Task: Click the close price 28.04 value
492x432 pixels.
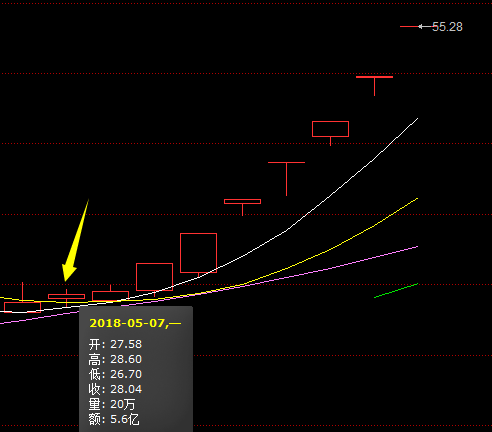Action: click(126, 389)
